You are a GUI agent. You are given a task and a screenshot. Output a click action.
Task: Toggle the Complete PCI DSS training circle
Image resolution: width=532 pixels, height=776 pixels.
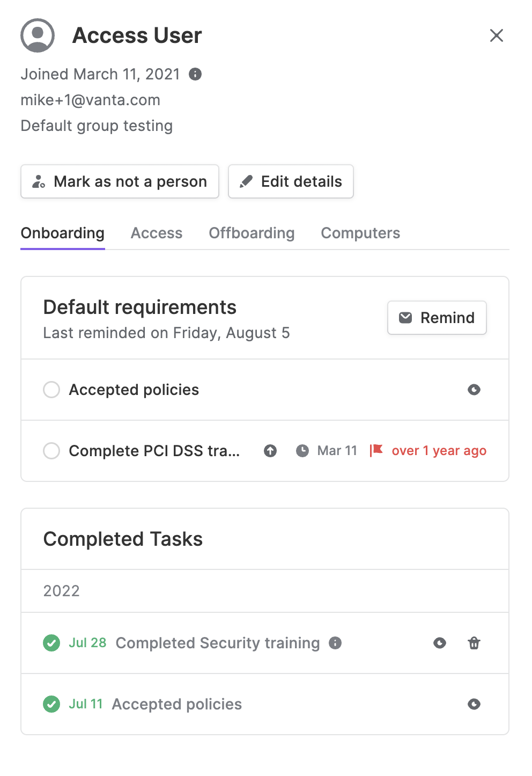click(x=51, y=451)
